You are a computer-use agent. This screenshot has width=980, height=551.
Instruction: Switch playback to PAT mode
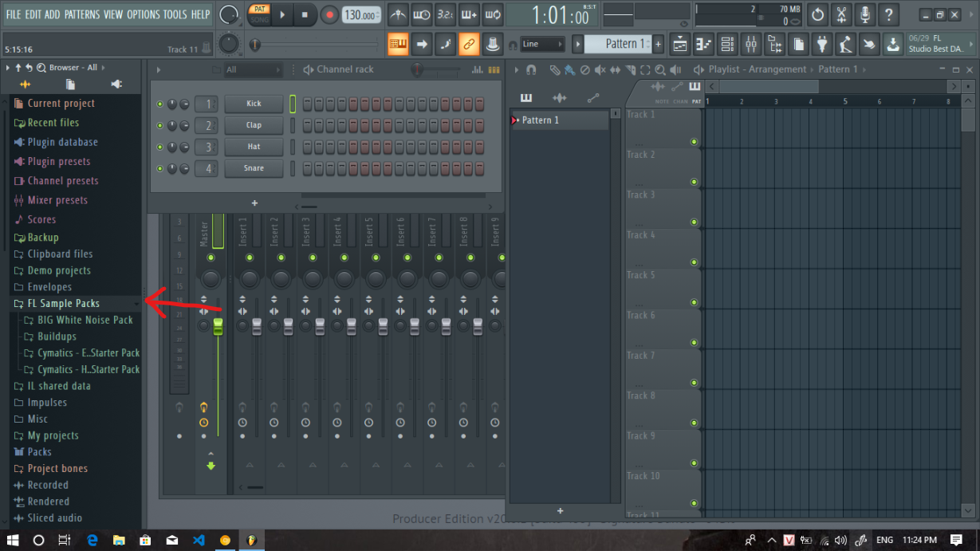click(x=260, y=9)
